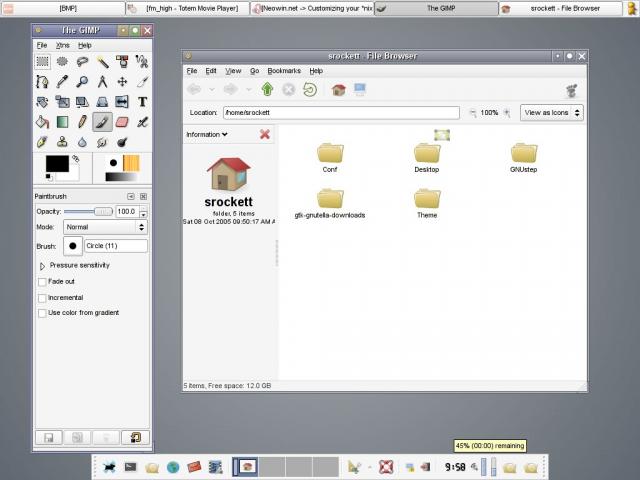Screen dimensions: 640x480
Task: Open the Edit menu in File Browser
Action: coord(211,71)
